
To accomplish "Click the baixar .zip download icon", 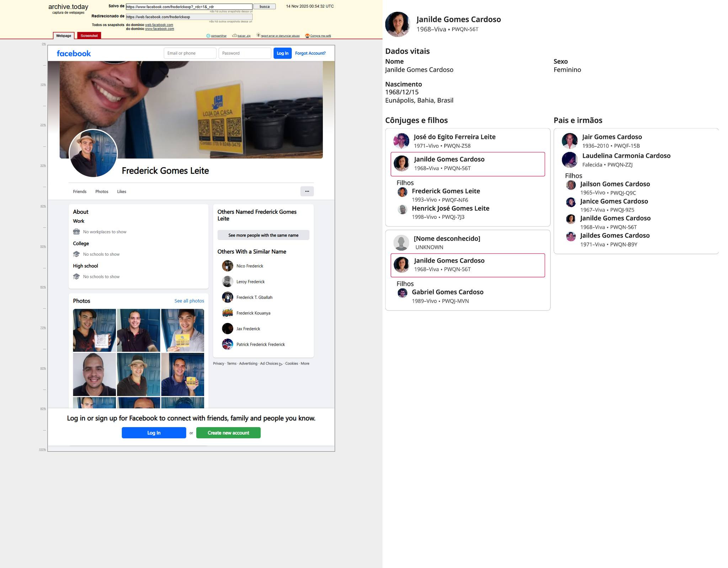I will tap(235, 36).
